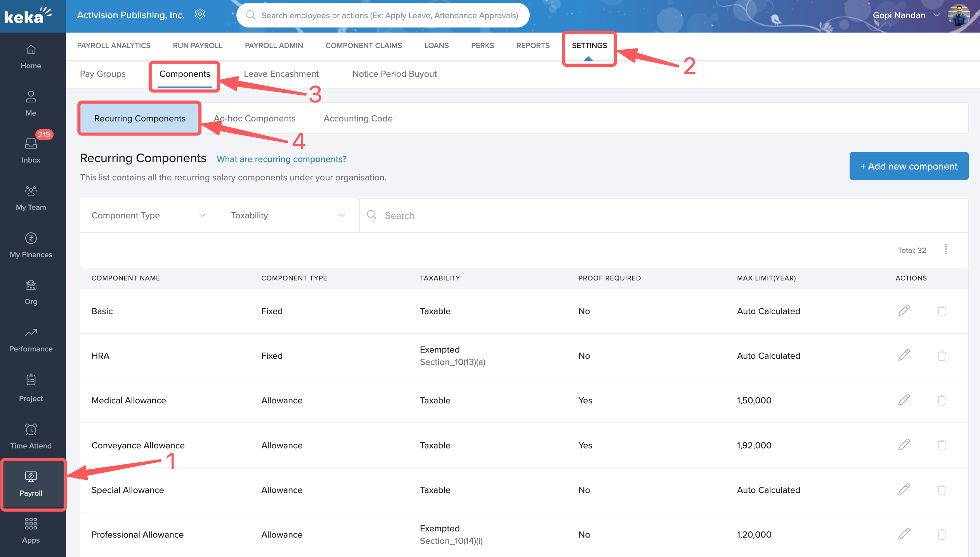
Task: Select Leave Encashment sub-tab
Action: [x=281, y=74]
